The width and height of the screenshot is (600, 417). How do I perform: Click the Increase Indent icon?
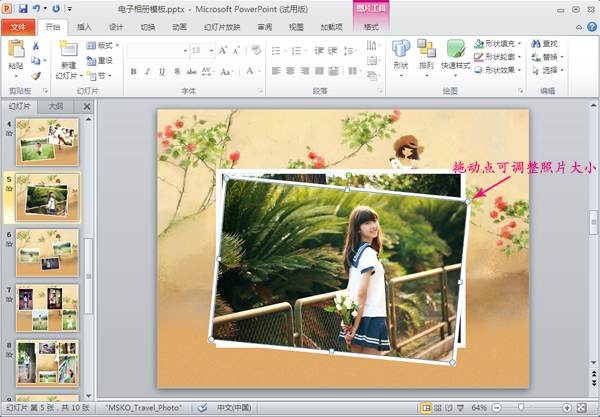(x=333, y=50)
